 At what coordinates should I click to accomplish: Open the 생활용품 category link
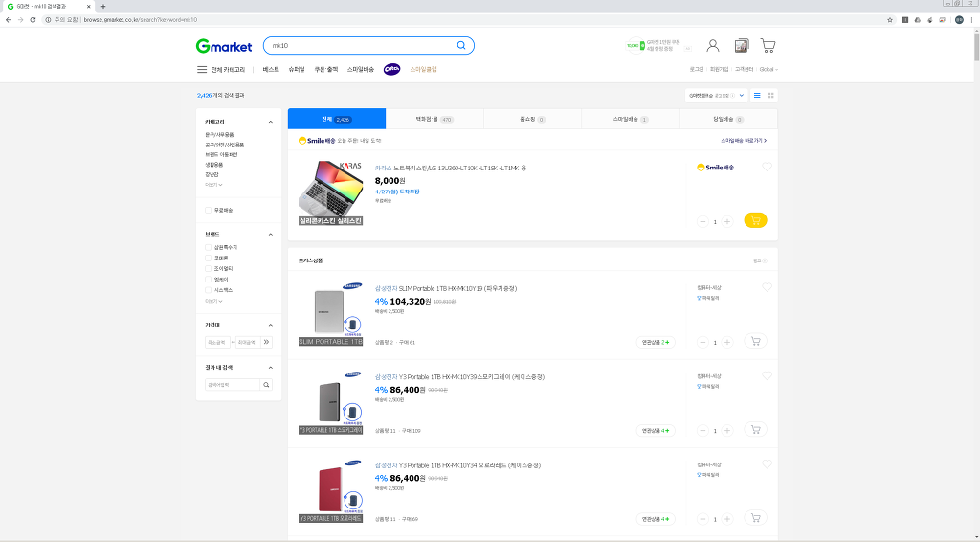click(x=213, y=165)
